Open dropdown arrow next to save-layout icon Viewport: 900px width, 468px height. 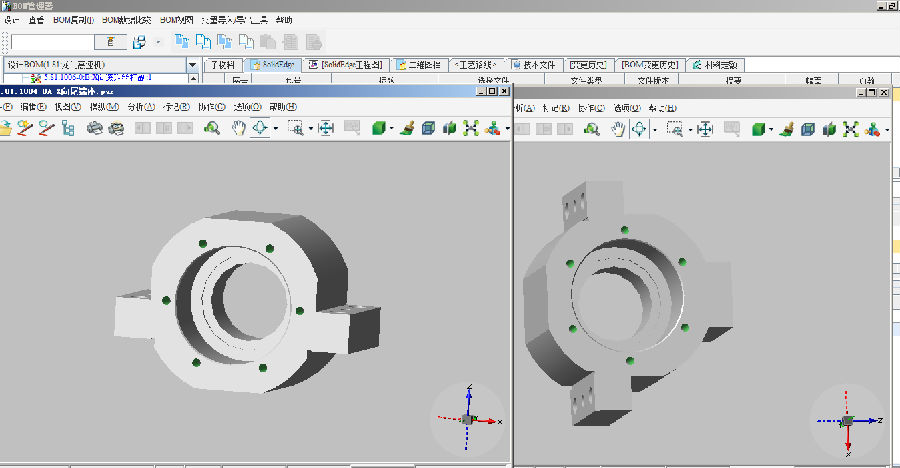click(x=158, y=42)
